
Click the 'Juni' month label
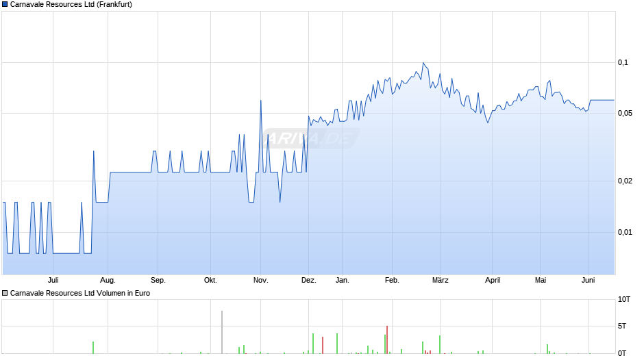[x=588, y=281]
